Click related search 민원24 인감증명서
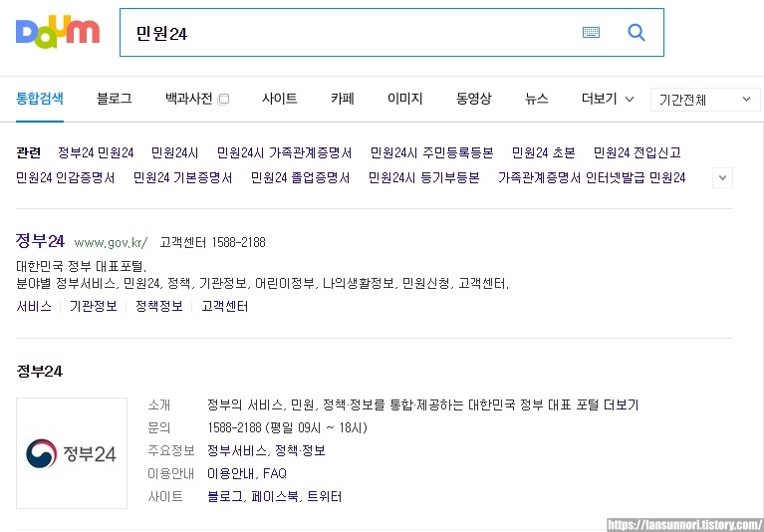The image size is (764, 532). pyautogui.click(x=66, y=177)
